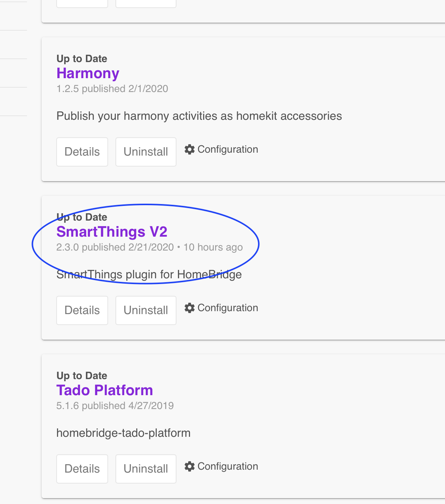The image size is (445, 504).
Task: Open the Harmony plugin name link
Action: [x=88, y=73]
